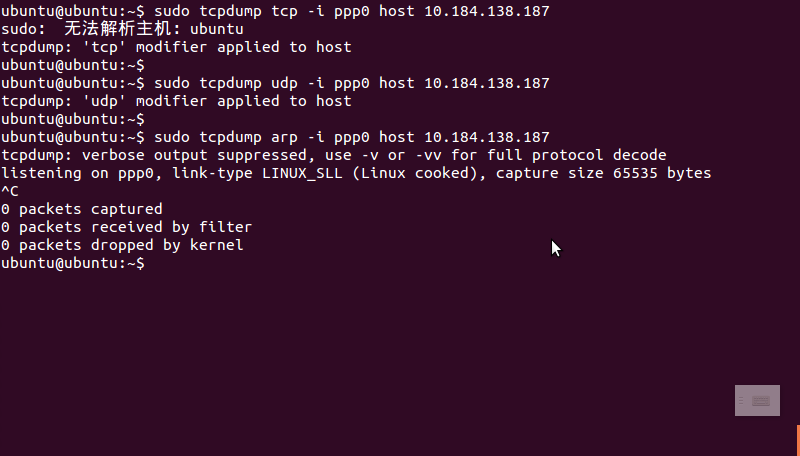The width and height of the screenshot is (800, 456).
Task: Click the grip handle beside keyboard icon
Action: [741, 401]
